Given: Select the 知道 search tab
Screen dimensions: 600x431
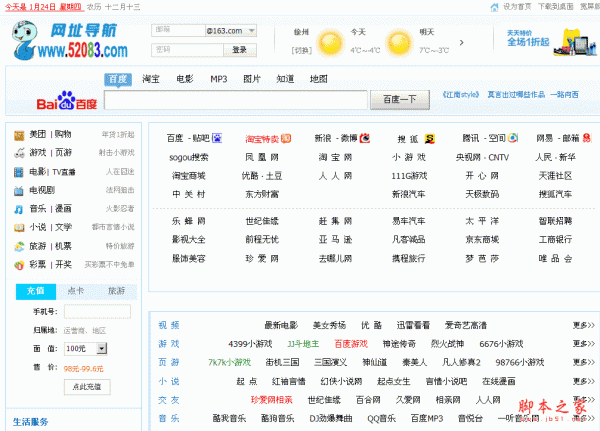Looking at the screenshot, I should [285, 79].
